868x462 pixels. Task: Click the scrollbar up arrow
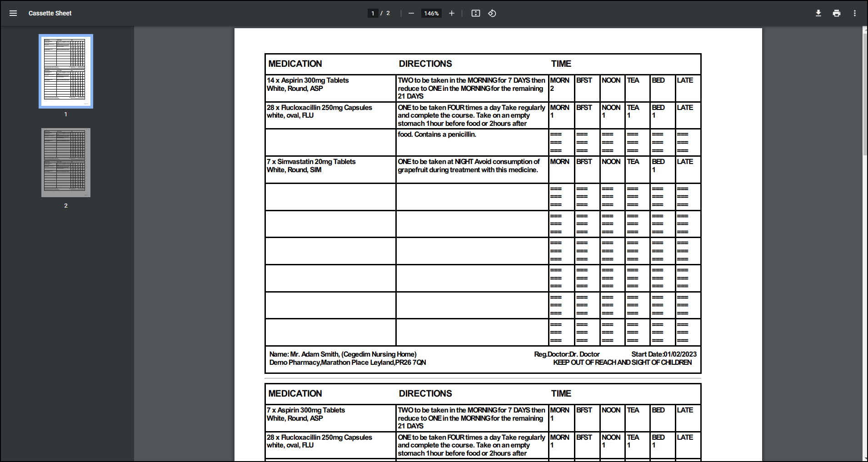[x=865, y=29]
